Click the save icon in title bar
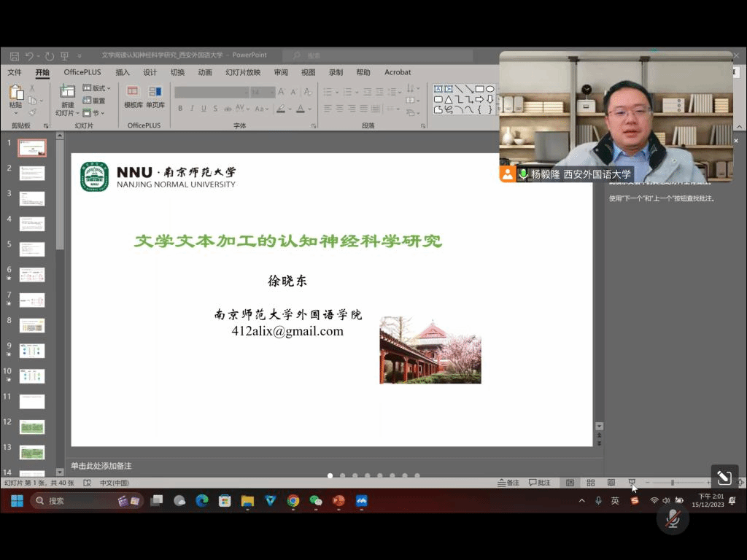747x560 pixels. [13, 55]
